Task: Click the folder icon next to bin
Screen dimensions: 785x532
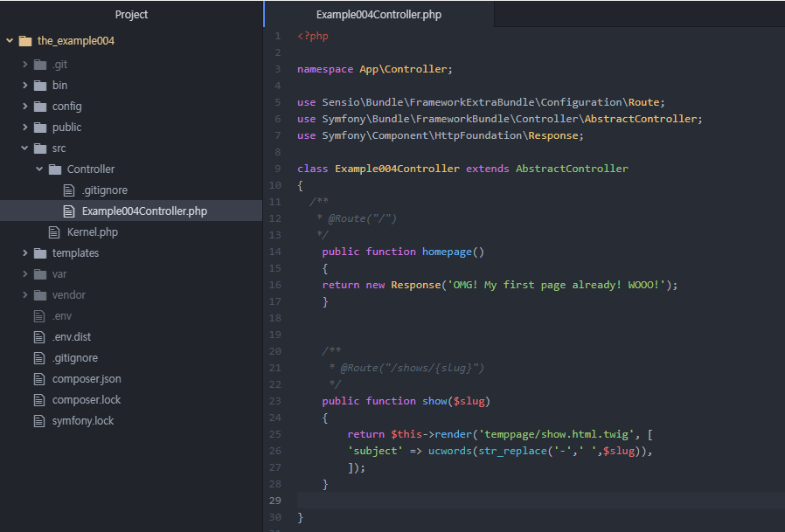Action: [39, 86]
